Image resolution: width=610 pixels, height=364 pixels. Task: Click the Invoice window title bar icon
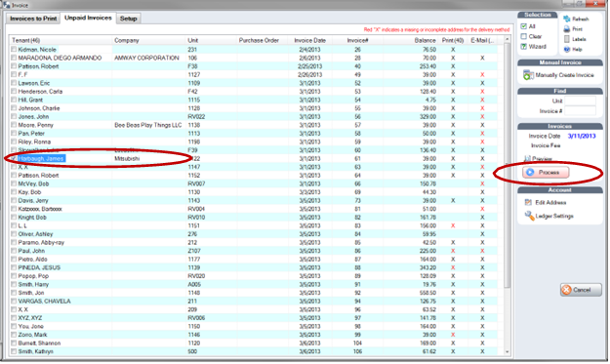point(6,5)
